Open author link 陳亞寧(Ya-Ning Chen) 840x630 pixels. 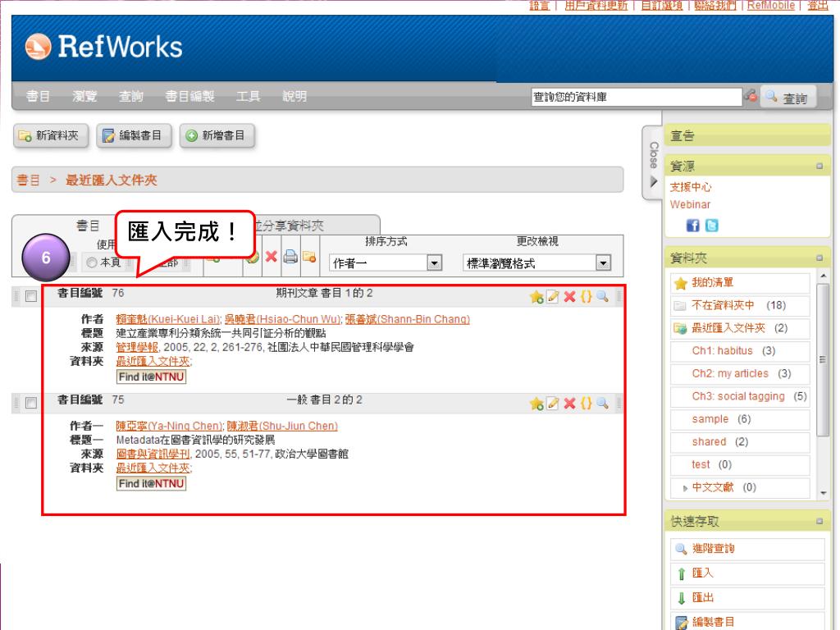(x=169, y=426)
